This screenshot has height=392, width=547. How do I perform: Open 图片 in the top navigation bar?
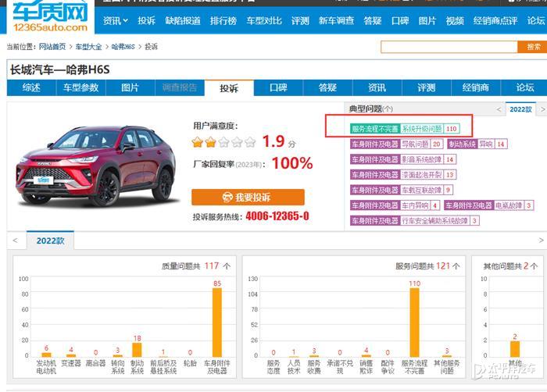(427, 21)
